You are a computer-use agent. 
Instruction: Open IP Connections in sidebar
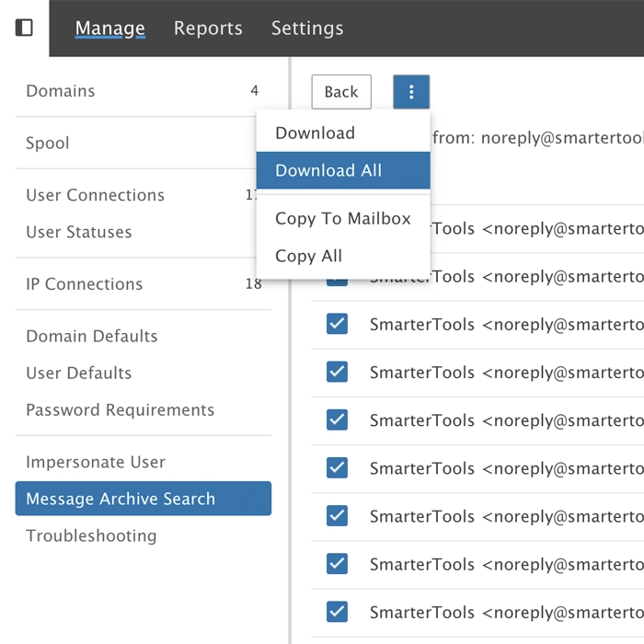[144, 284]
